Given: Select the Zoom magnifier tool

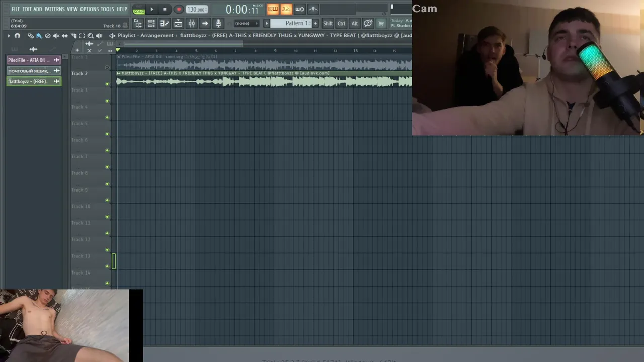Looking at the screenshot, I should (x=91, y=36).
